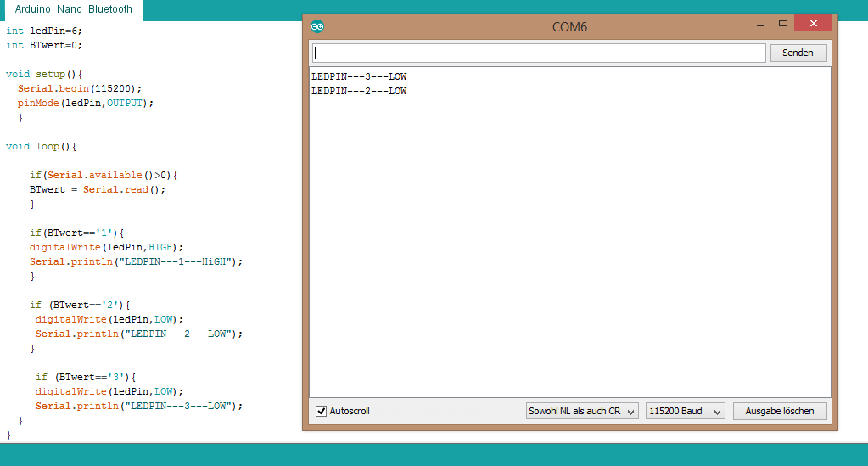Click the 'pinMode(ledPin,OUTPUT);' code line

coord(85,103)
